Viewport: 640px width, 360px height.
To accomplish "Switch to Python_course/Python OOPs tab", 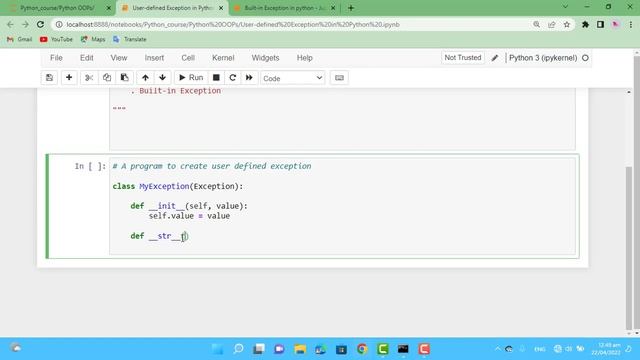I will [58, 8].
